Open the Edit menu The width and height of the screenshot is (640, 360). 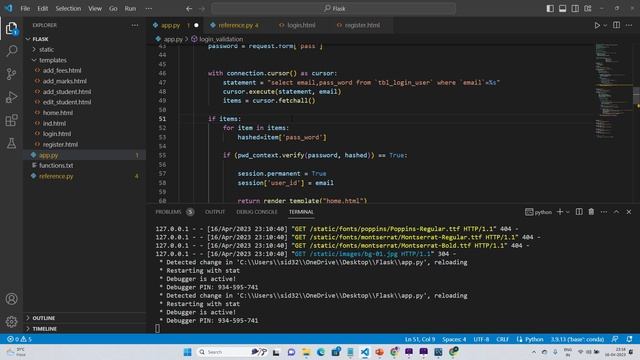click(42, 9)
